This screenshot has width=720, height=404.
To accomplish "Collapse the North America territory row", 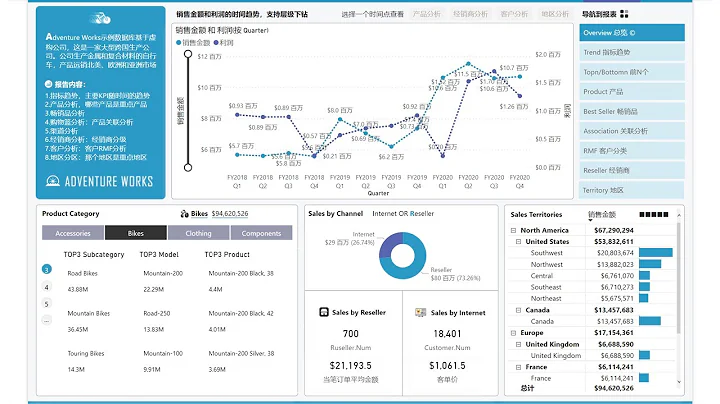I will 513,230.
